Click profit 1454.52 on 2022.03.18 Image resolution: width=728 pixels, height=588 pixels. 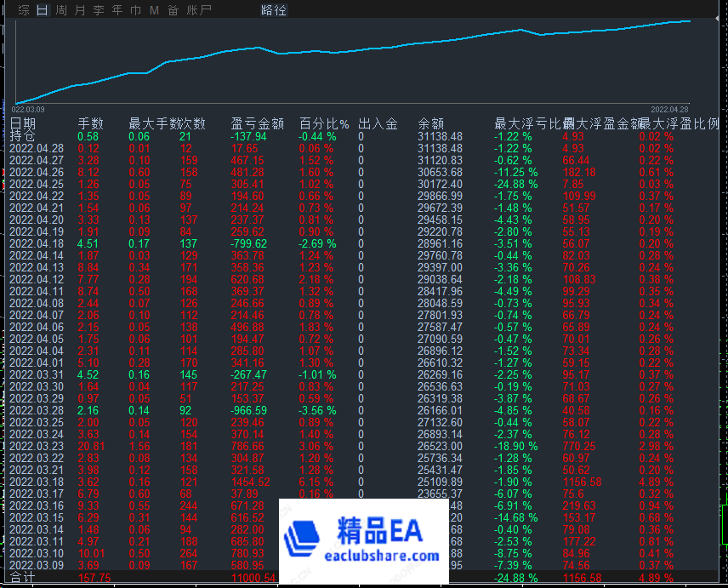[x=250, y=482]
